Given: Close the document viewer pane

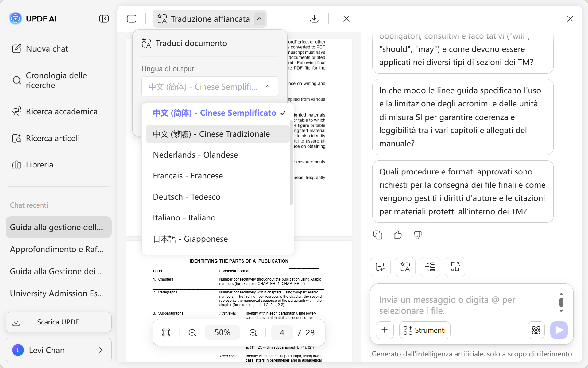Looking at the screenshot, I should [346, 19].
